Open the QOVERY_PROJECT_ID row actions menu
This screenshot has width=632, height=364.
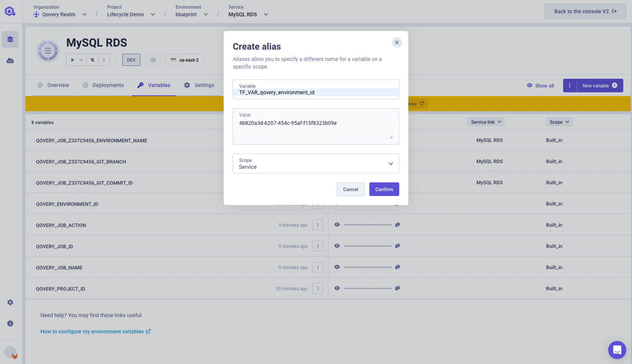(318, 288)
